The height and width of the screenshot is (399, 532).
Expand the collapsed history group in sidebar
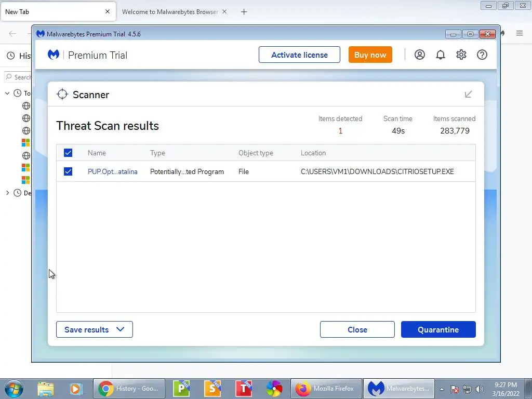[7, 193]
